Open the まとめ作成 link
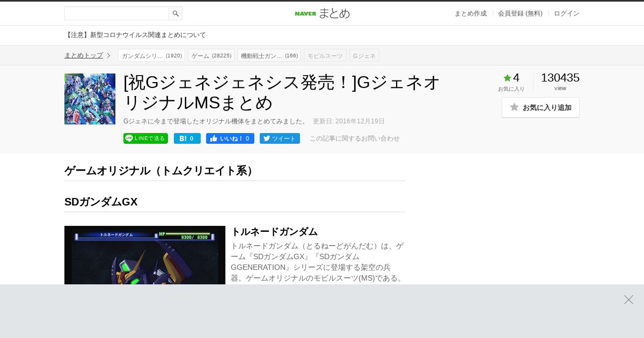Viewport: 644px width, 338px height. coord(471,13)
